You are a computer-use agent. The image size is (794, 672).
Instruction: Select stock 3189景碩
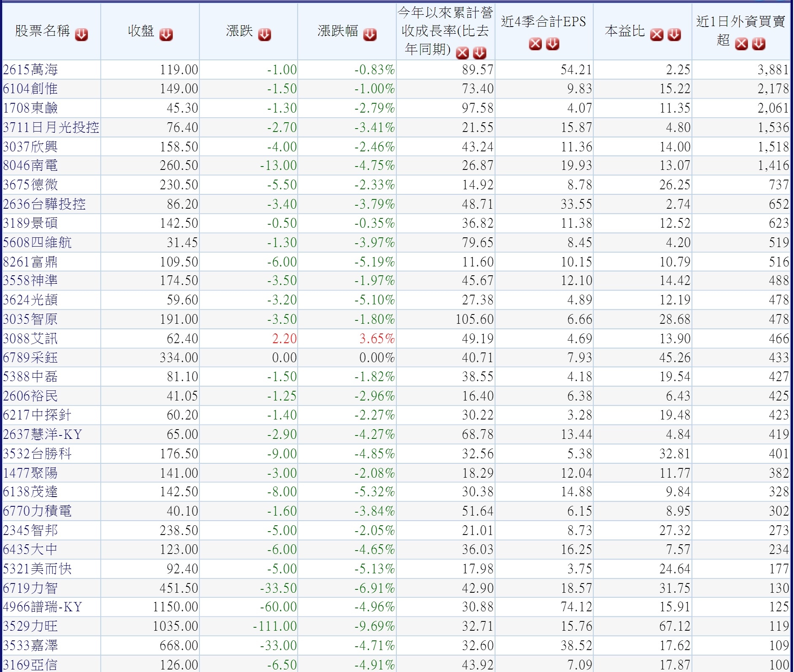point(30,223)
